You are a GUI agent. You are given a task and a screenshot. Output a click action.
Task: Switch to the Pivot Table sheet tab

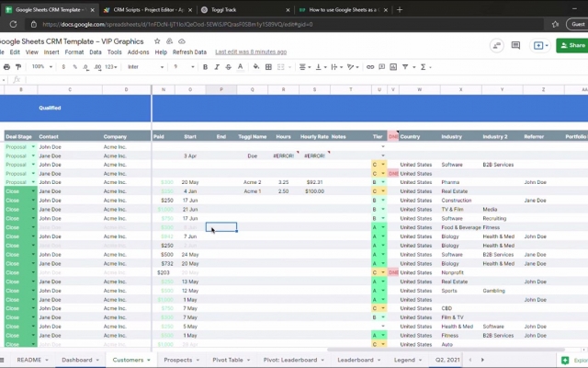231,360
